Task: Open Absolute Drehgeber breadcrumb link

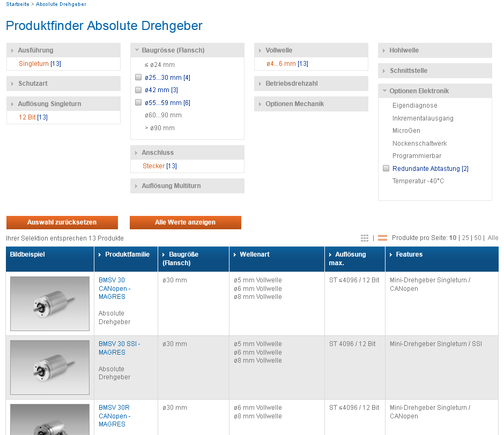Action: coord(61,4)
